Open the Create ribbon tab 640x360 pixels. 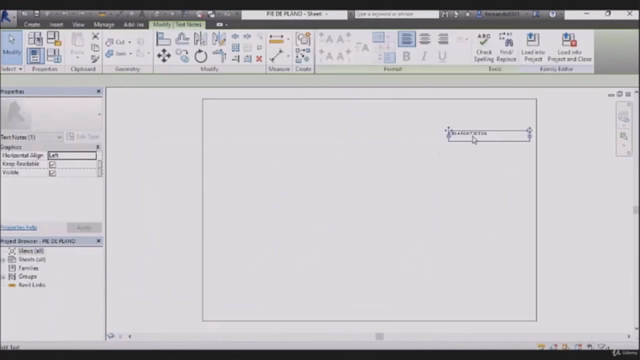click(x=32, y=24)
